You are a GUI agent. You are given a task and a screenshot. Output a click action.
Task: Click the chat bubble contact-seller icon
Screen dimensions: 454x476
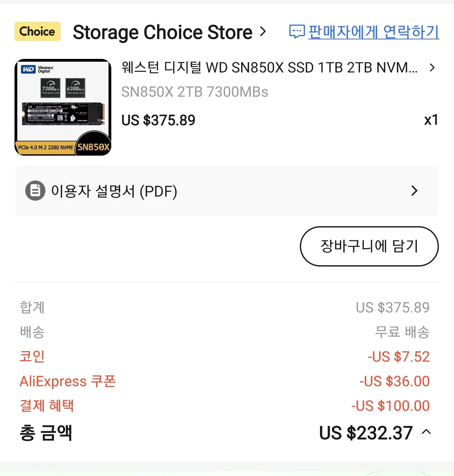point(297,32)
